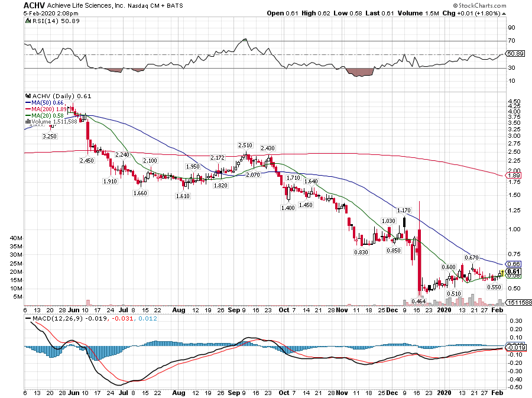Click the 0.830 November low annotation

pos(361,252)
